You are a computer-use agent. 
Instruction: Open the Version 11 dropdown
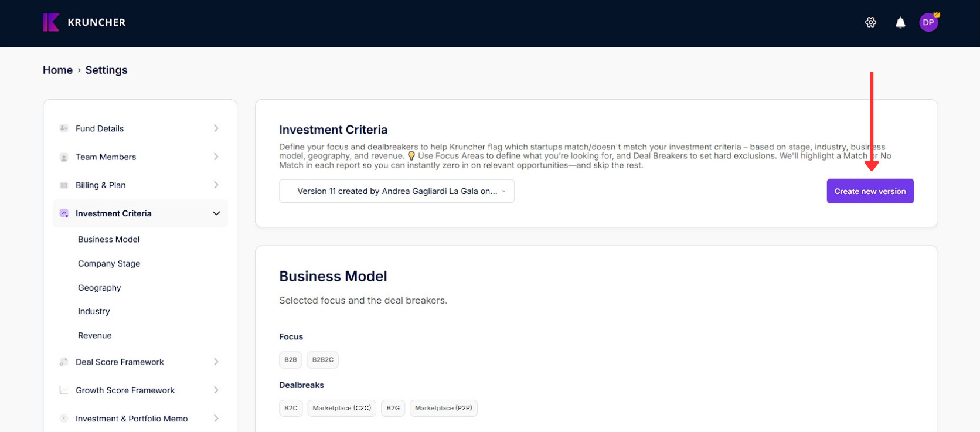pos(397,191)
